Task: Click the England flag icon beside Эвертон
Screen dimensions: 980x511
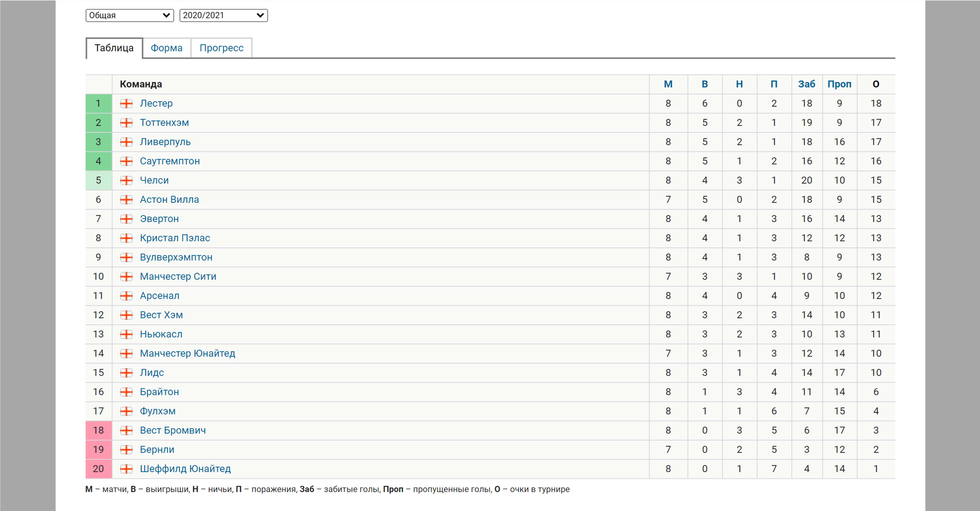Action: point(126,219)
